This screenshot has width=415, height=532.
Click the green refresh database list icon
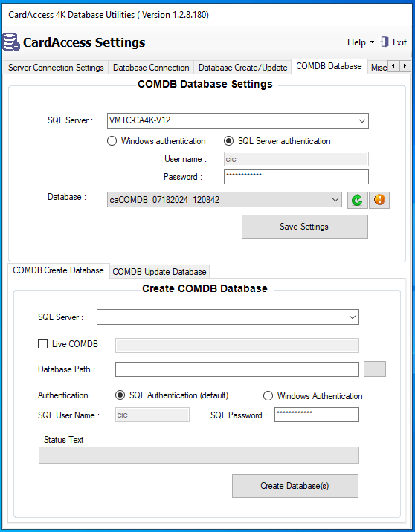tap(357, 200)
